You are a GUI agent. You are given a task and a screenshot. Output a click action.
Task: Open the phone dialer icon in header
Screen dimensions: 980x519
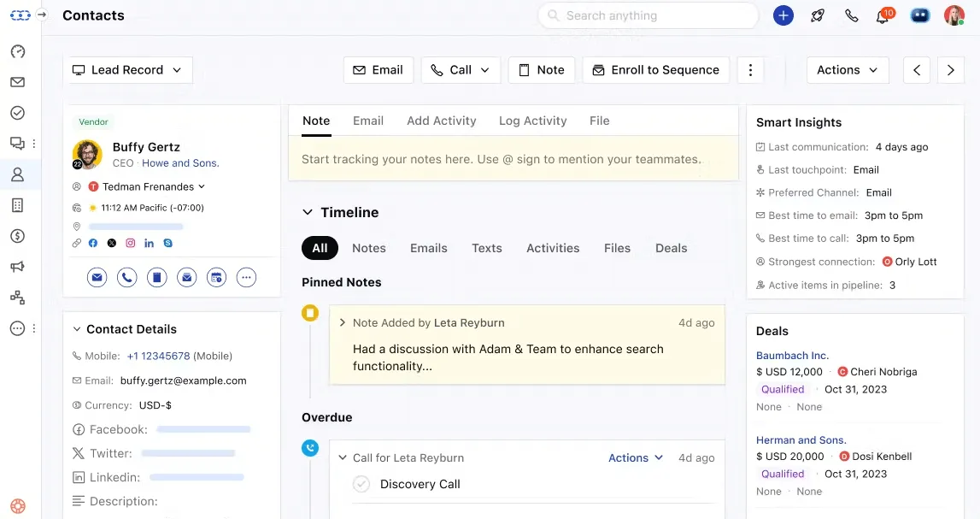pos(851,15)
